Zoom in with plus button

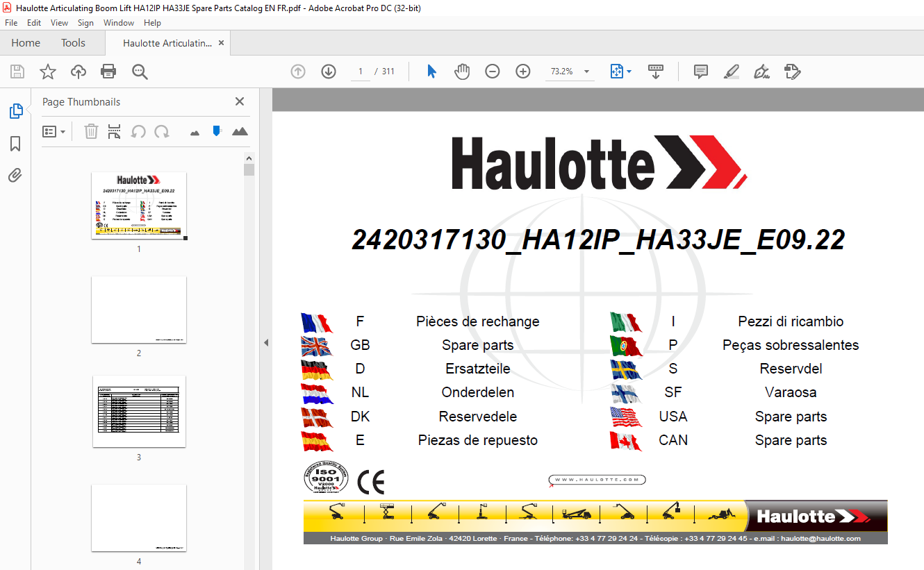[x=523, y=72]
